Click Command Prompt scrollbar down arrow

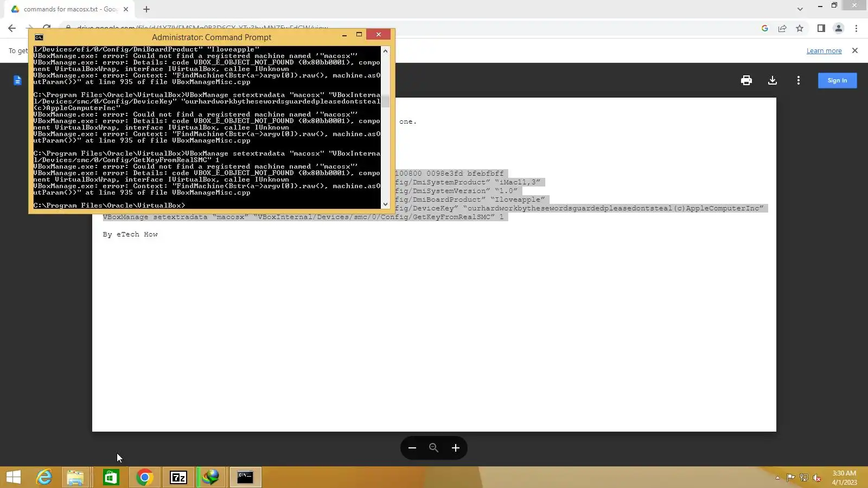click(385, 204)
